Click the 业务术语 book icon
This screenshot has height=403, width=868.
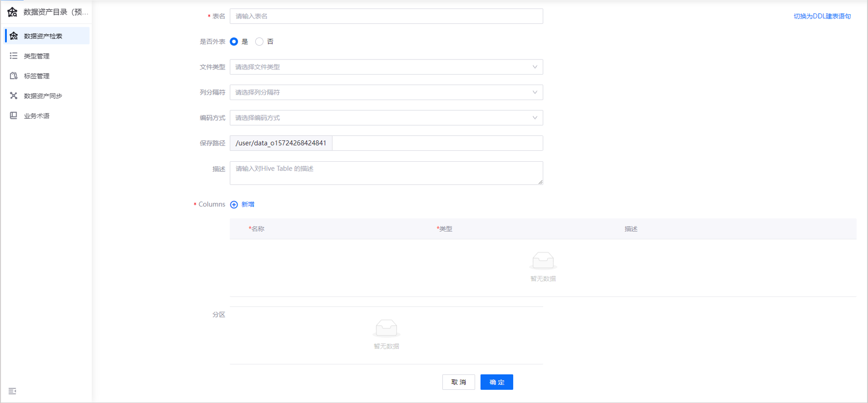coord(14,116)
